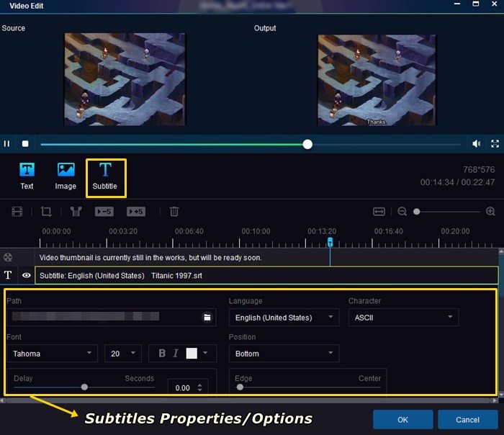The image size is (504, 435).
Task: Stop the video playback
Action: (25, 144)
